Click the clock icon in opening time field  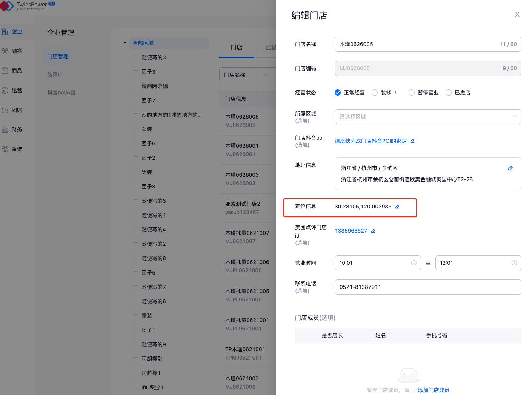coord(414,263)
